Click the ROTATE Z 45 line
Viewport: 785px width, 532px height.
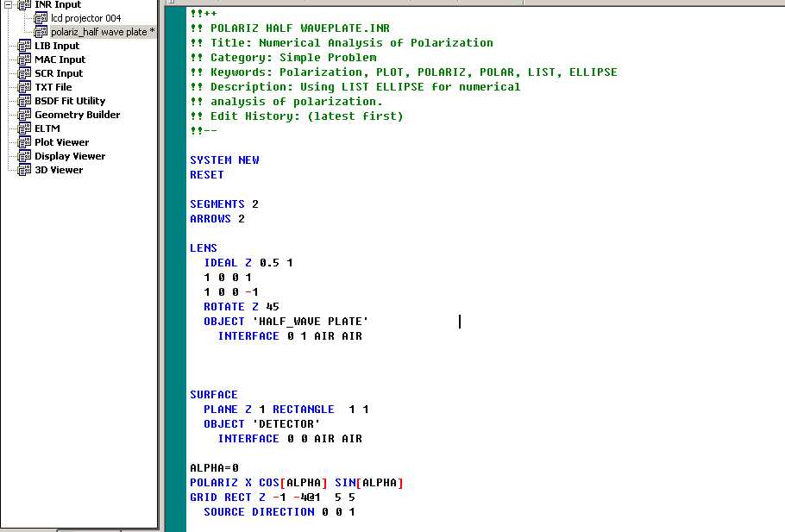click(x=242, y=307)
